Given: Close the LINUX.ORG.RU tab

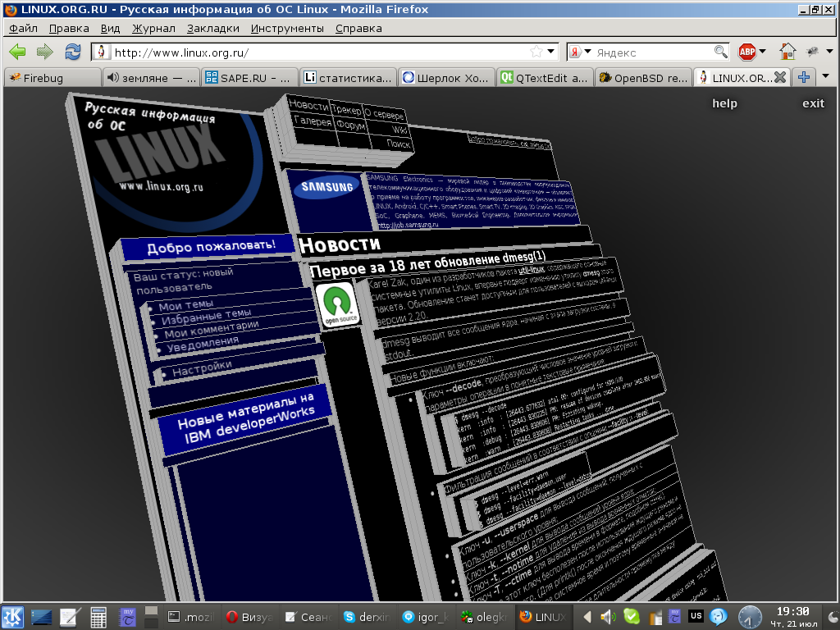Looking at the screenshot, I should point(780,77).
